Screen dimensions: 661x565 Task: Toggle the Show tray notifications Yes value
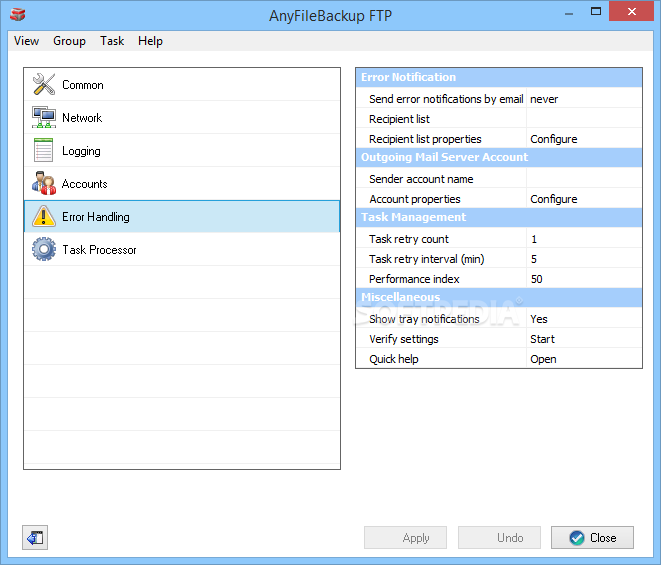[x=584, y=319]
